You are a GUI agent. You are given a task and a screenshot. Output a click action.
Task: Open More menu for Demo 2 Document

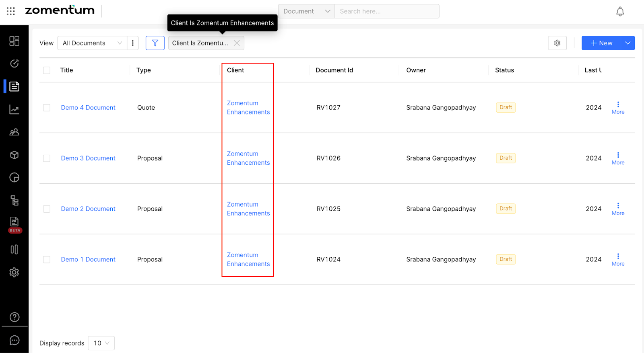[x=618, y=209]
